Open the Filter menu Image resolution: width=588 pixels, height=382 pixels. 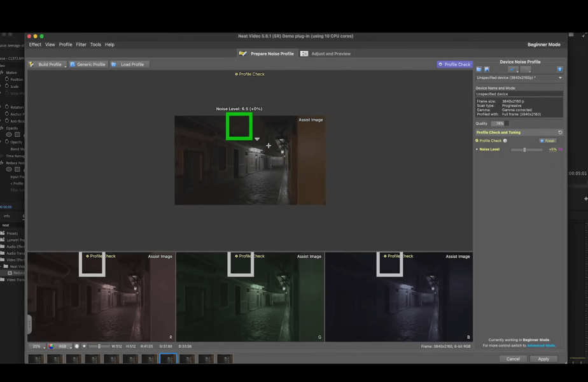81,45
